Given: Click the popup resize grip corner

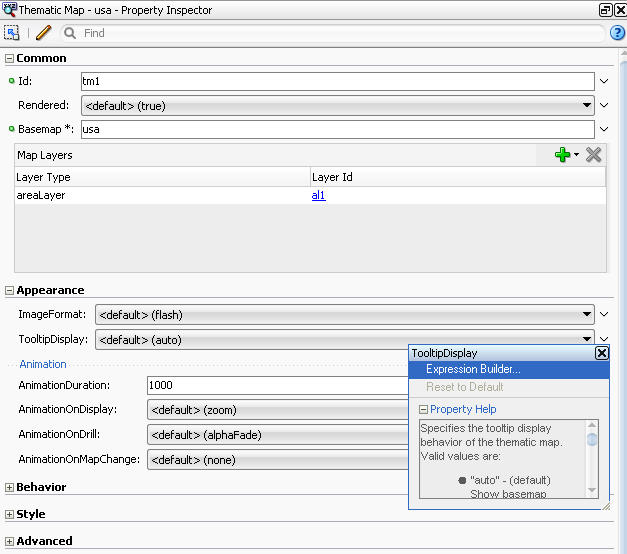Looking at the screenshot, I should [605, 506].
